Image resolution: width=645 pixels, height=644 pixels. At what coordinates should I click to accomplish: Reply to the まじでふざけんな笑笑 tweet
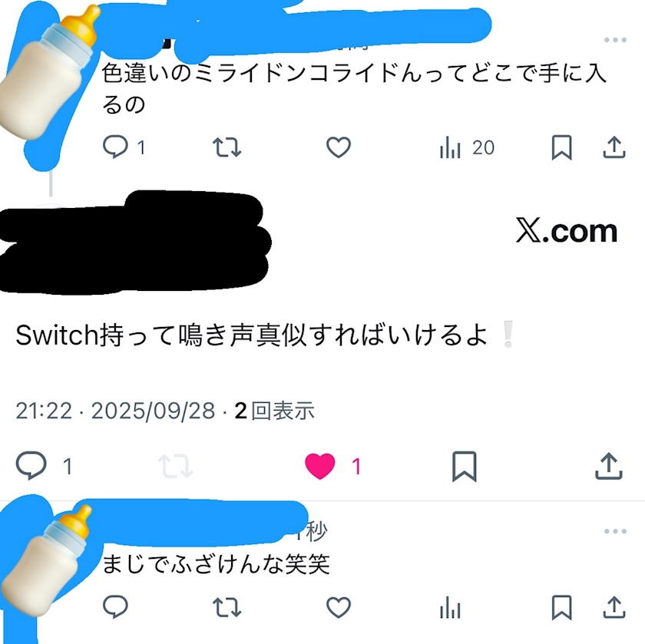click(x=115, y=606)
